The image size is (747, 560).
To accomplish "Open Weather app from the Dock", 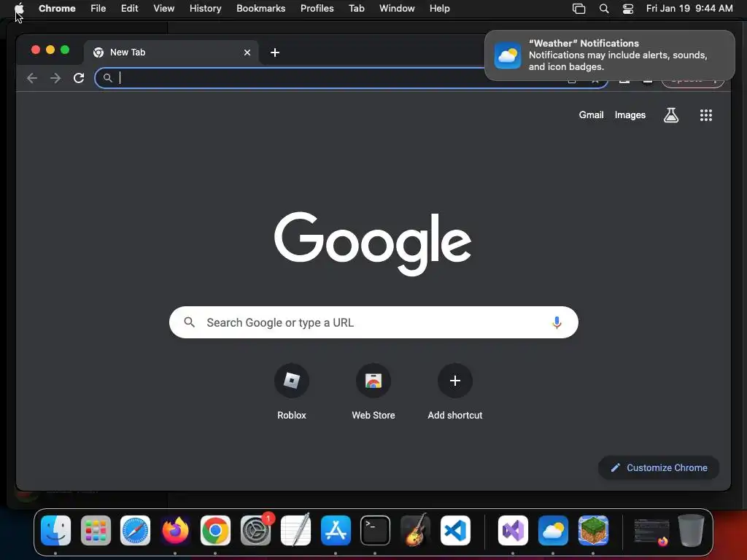I will click(553, 531).
